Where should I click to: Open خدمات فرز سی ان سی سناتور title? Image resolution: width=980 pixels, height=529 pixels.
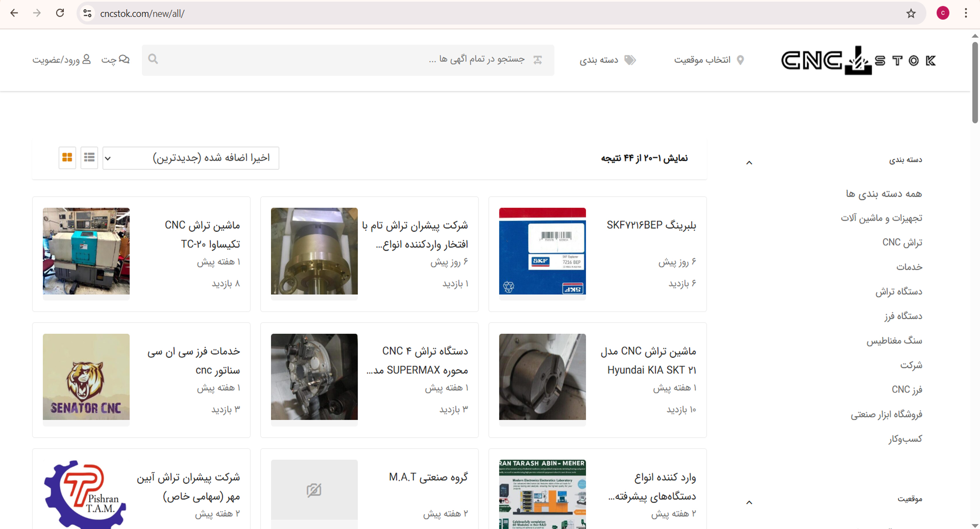193,360
